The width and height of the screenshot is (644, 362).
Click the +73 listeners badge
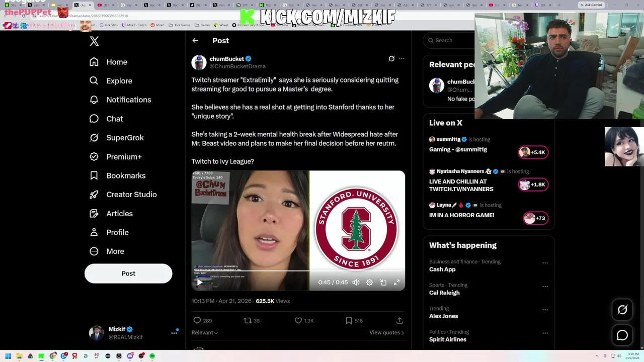click(536, 218)
